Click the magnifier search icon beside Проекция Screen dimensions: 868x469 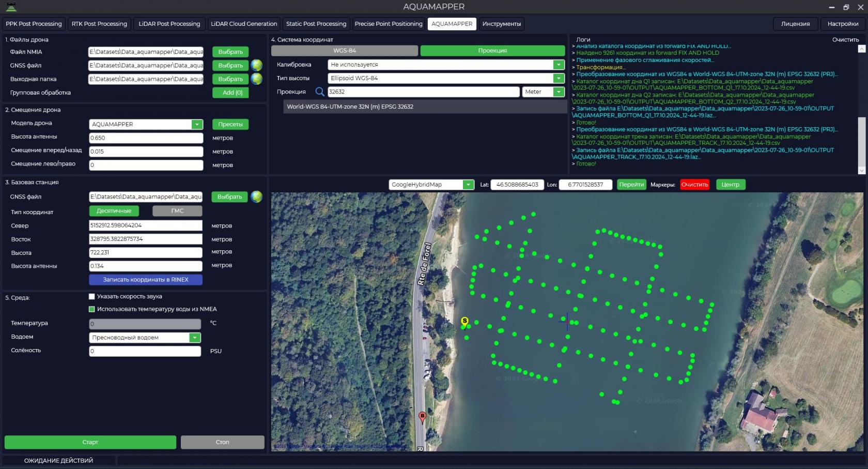coord(320,92)
